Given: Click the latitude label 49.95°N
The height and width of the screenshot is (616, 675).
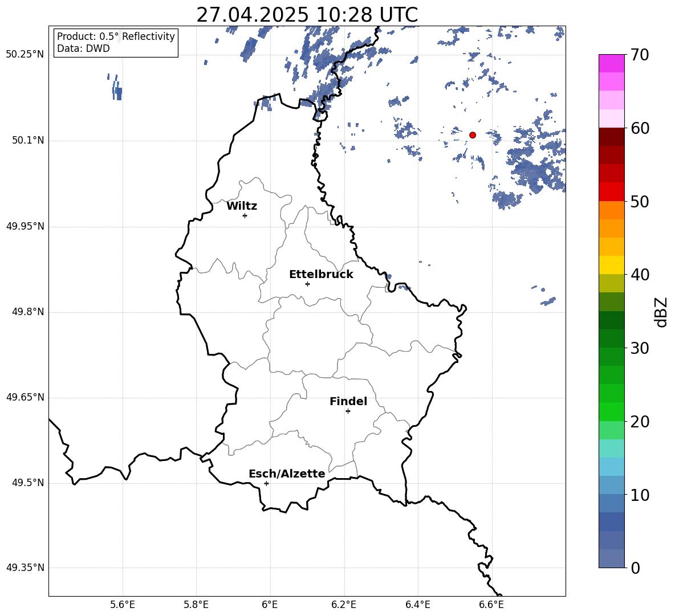Looking at the screenshot, I should click(25, 226).
